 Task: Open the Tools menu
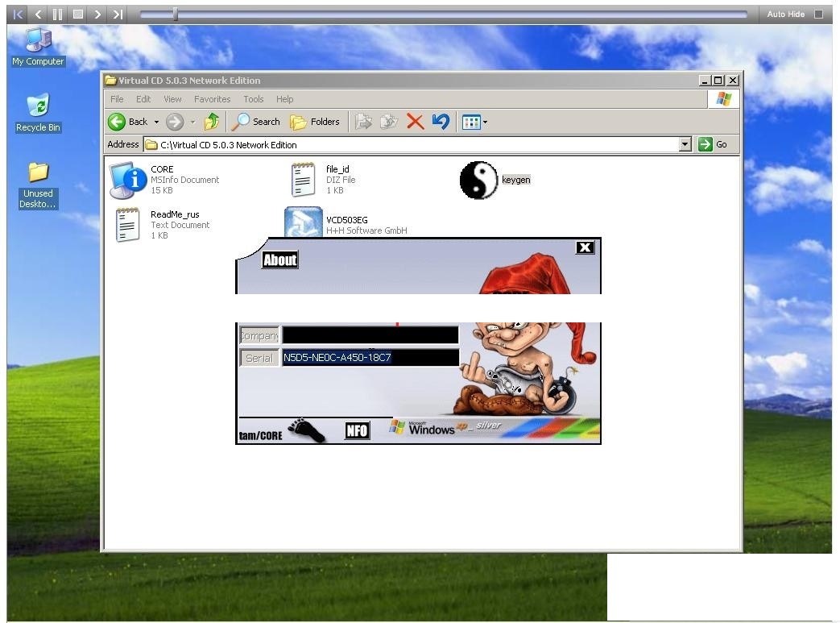(254, 99)
